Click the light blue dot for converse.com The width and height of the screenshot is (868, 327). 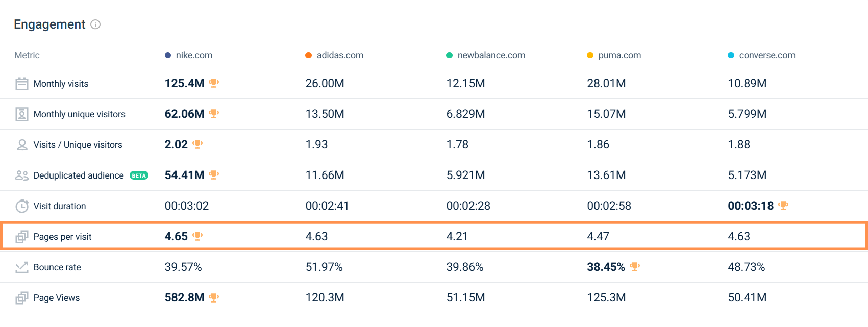[731, 55]
